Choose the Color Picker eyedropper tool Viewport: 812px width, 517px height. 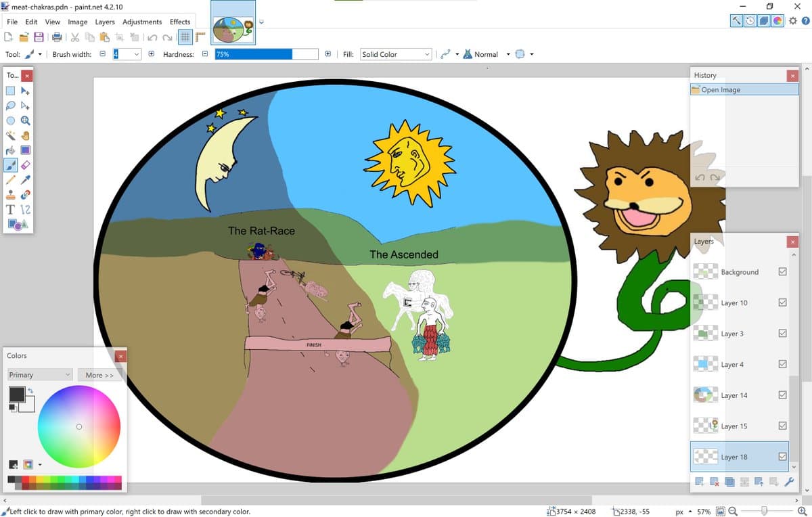click(26, 180)
